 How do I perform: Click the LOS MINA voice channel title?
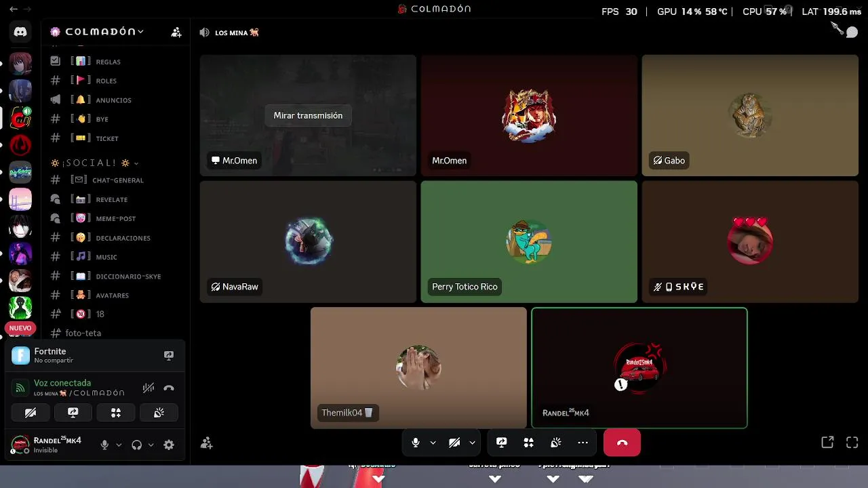coord(237,33)
